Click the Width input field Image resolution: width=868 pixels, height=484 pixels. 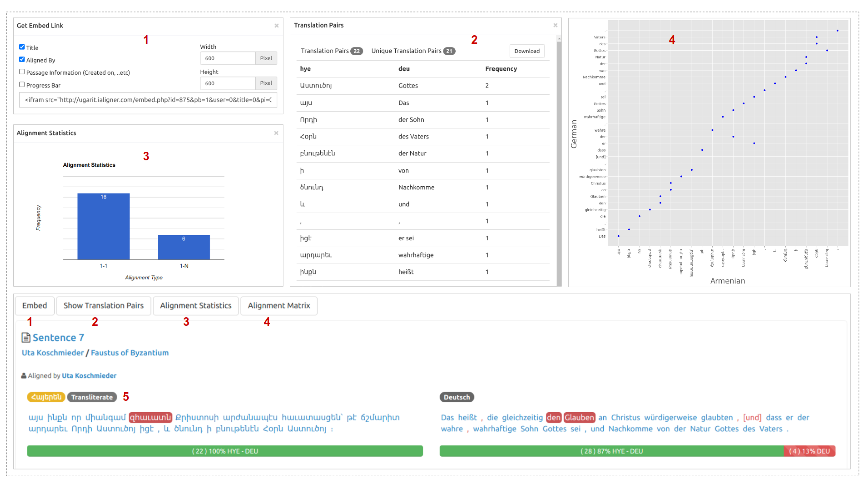pos(228,58)
